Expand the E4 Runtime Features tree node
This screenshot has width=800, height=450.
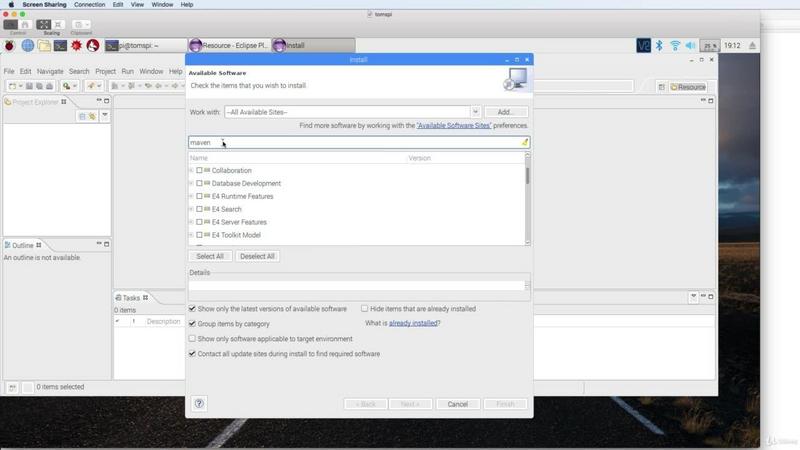pyautogui.click(x=191, y=196)
